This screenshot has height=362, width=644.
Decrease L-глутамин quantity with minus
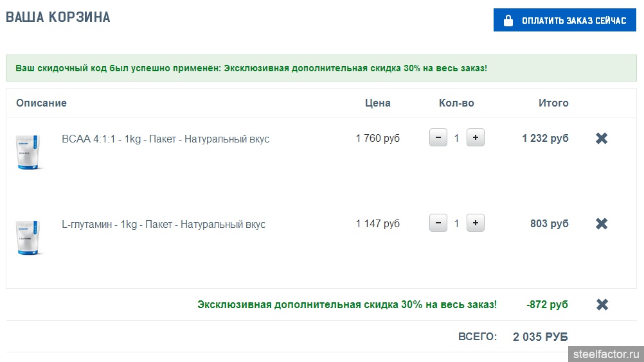pos(438,223)
